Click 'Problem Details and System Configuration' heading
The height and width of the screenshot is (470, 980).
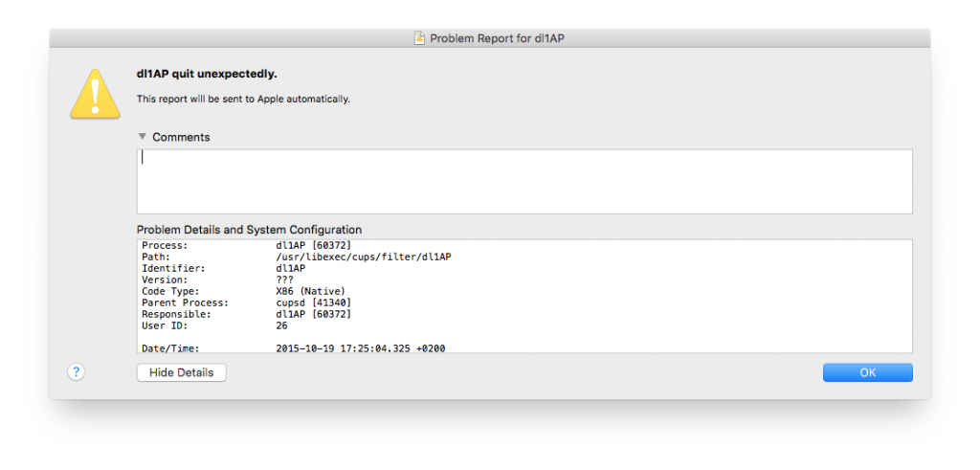click(x=249, y=230)
